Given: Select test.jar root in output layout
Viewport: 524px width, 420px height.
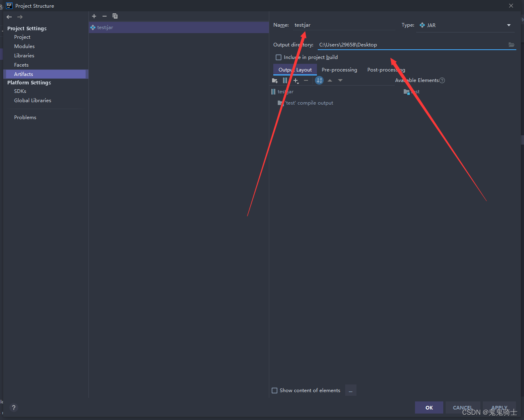Looking at the screenshot, I should point(283,92).
